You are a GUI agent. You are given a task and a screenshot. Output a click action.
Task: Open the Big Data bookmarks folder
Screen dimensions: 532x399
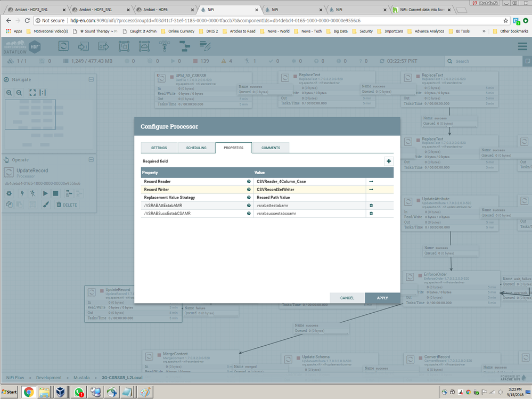click(337, 31)
